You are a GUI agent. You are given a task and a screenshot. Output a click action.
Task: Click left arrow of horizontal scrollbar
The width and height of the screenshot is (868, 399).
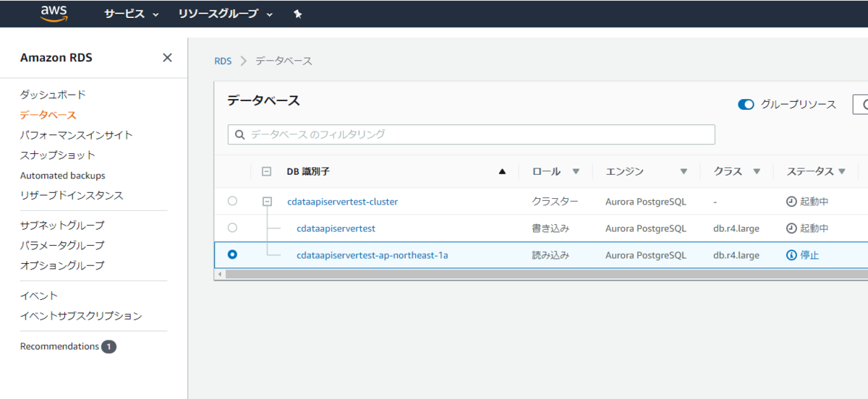[219, 275]
